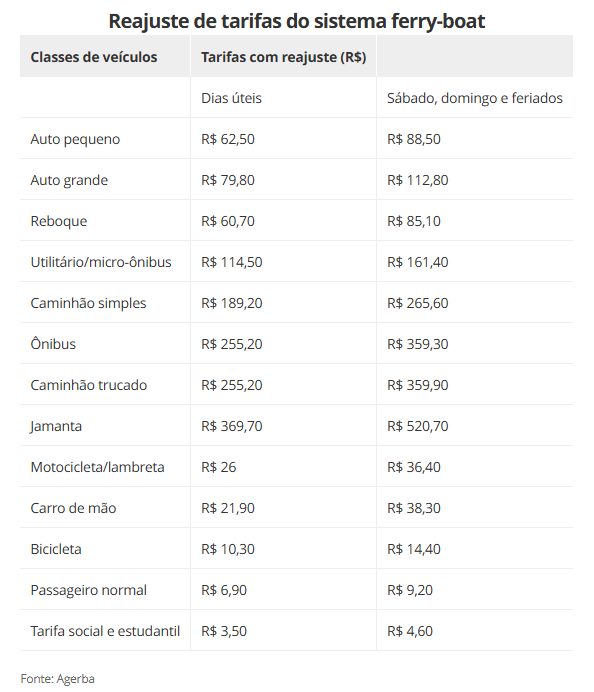594x692 pixels.
Task: Click the 'Reboque' row label
Action: pos(59,222)
